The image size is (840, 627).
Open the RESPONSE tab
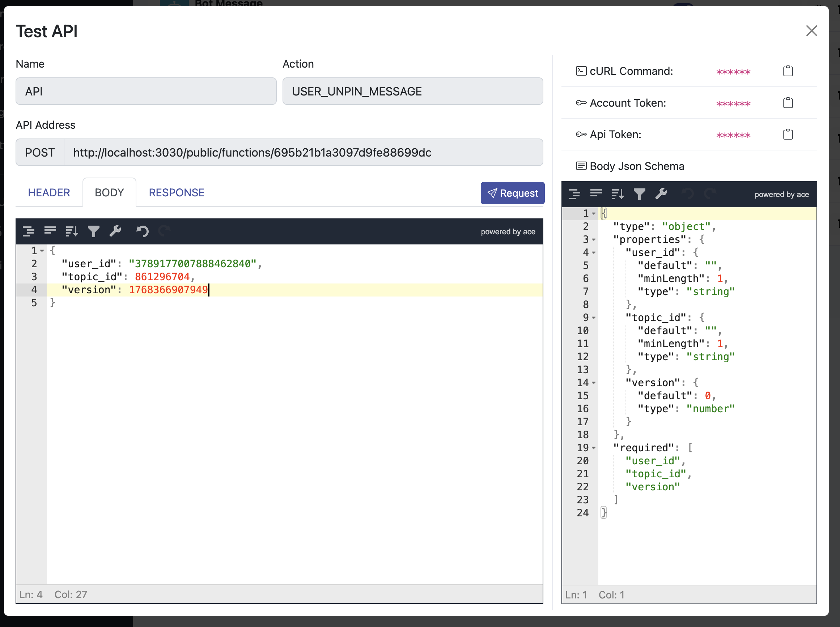coord(177,192)
